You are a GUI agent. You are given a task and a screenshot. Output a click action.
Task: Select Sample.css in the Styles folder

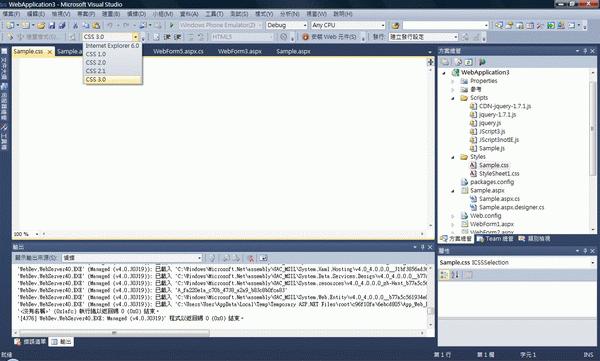click(x=494, y=165)
